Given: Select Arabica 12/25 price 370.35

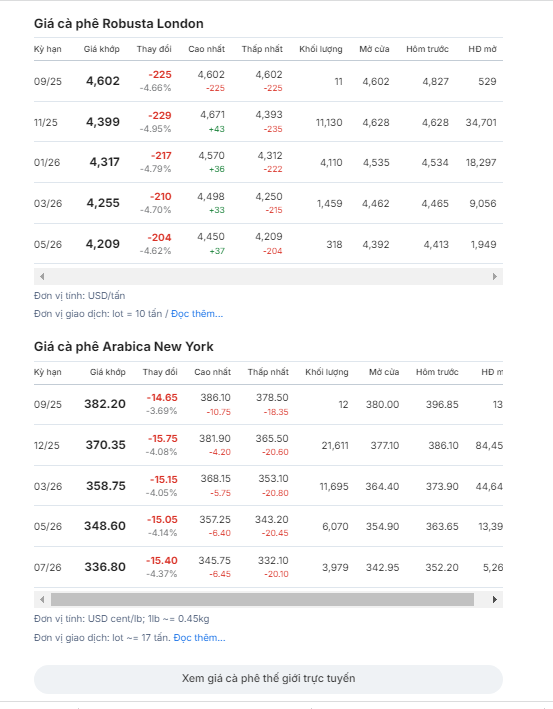Looking at the screenshot, I should (106, 445).
